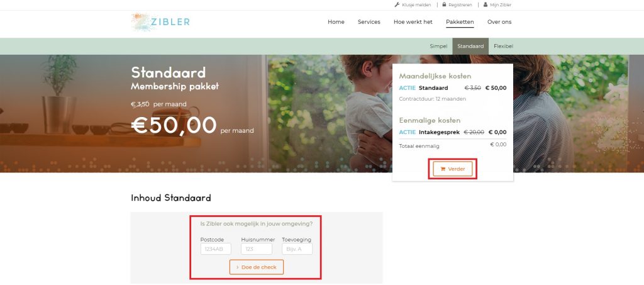Switch to the Simpel package tab
The image size is (644, 285).
click(x=438, y=46)
